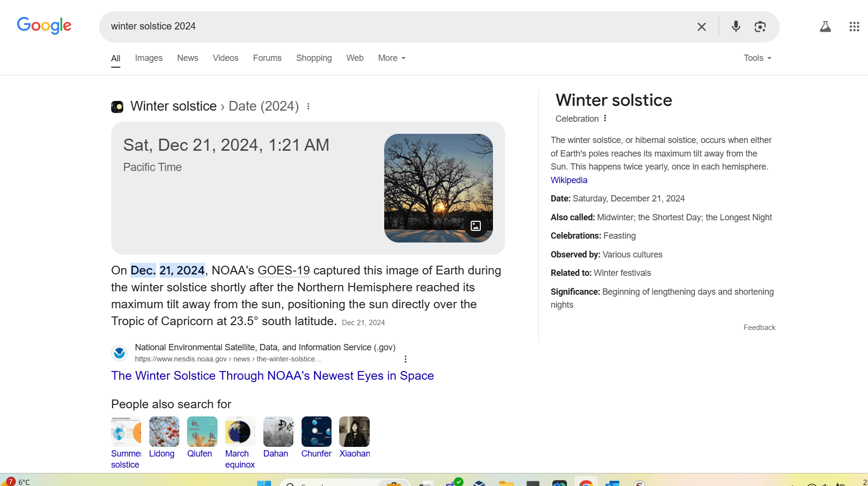868x486 pixels.
Task: Switch to the Images tab
Action: (x=148, y=58)
